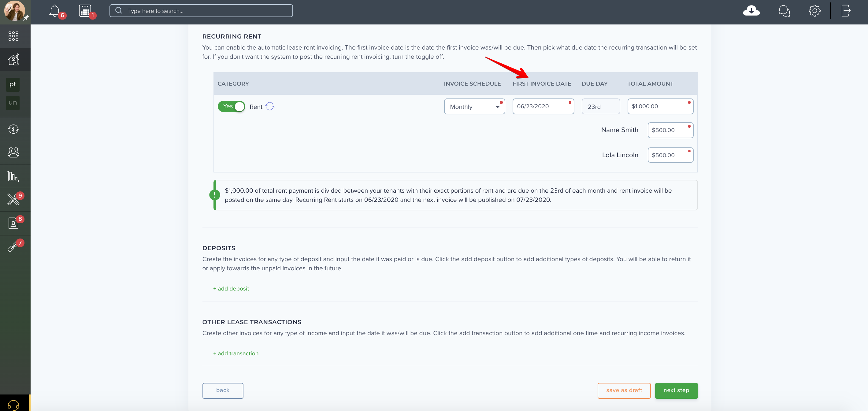Click the green 'next step' button
Screen dimensions: 868x411
pos(676,391)
